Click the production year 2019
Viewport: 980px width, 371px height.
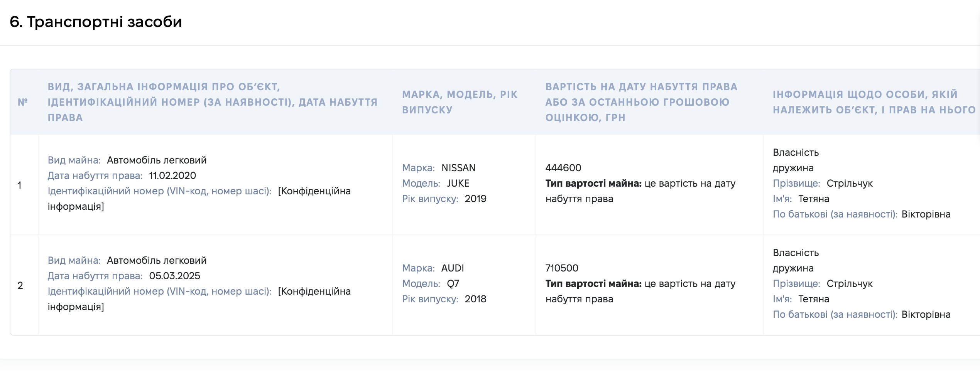tap(475, 199)
